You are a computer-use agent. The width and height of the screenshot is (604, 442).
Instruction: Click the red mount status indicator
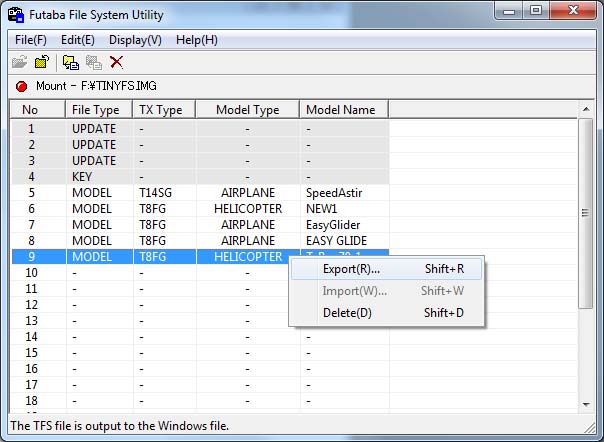click(x=20, y=86)
